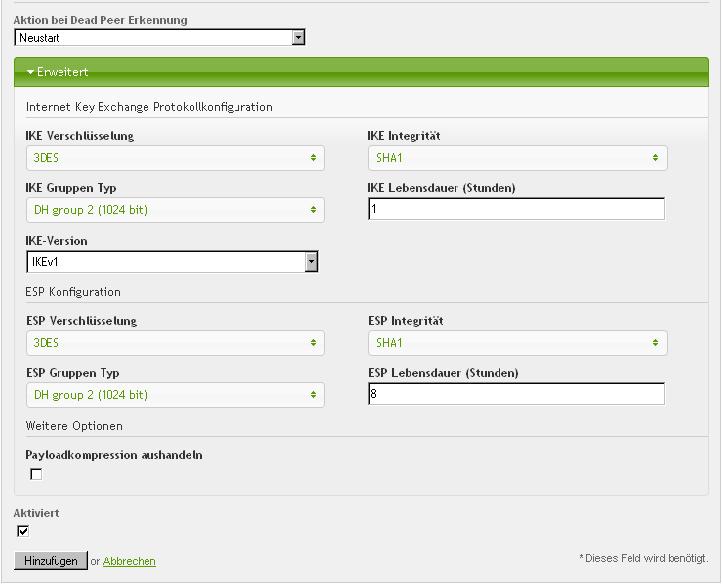Click the IKE-Version label
The width and height of the screenshot is (723, 585).
[x=57, y=241]
